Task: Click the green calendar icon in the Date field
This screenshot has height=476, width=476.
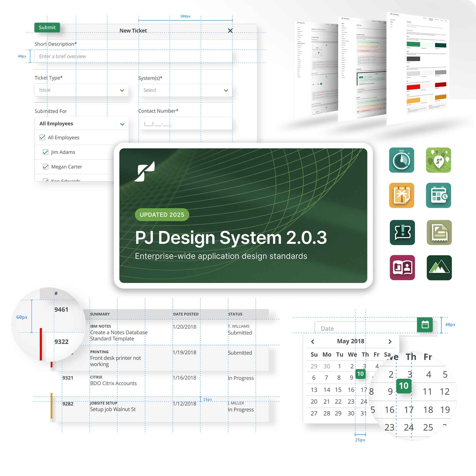Action: pyautogui.click(x=425, y=324)
